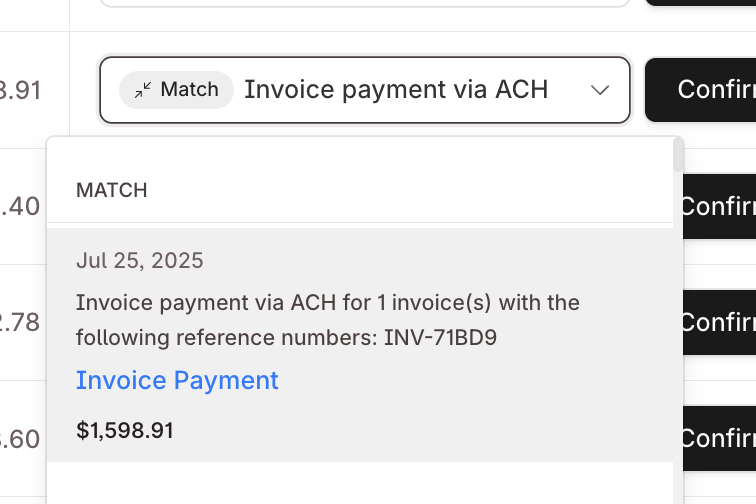Screen dimensions: 756x504
Task: Click the 'Invoice payment via ACH' combo box text
Action: click(x=396, y=90)
